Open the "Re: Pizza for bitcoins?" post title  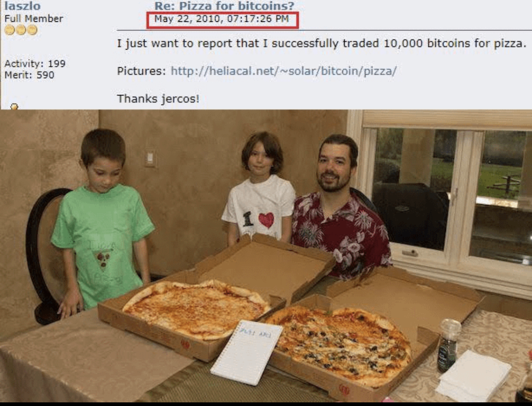coord(224,6)
